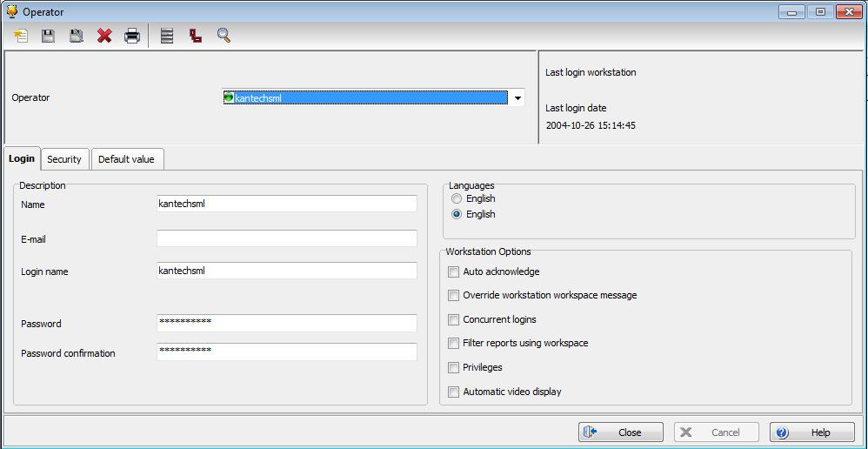Click the stacked list view toolbar icon
The width and height of the screenshot is (868, 449).
coord(167,37)
